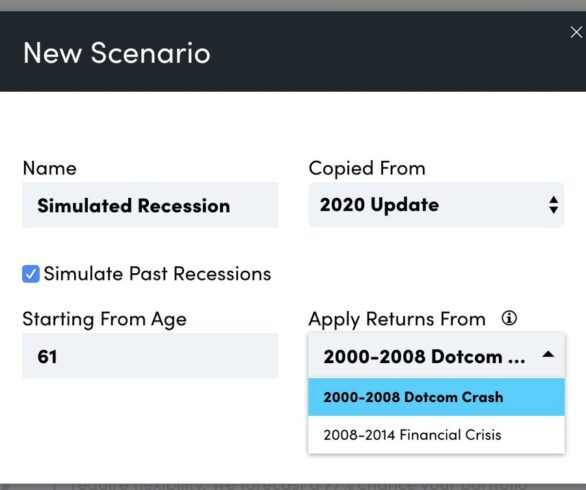Uncheck the Simulate Past Recessions checkbox
The height and width of the screenshot is (490, 586).
[31, 274]
